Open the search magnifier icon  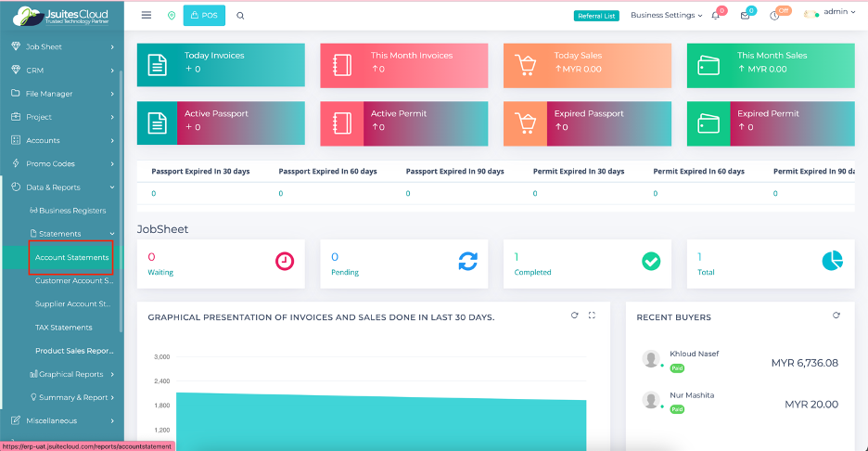[x=241, y=16]
